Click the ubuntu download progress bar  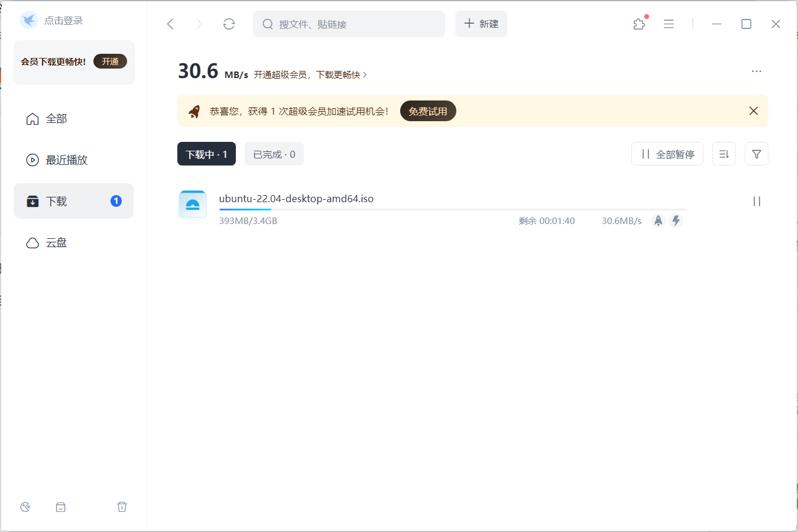[x=452, y=209]
